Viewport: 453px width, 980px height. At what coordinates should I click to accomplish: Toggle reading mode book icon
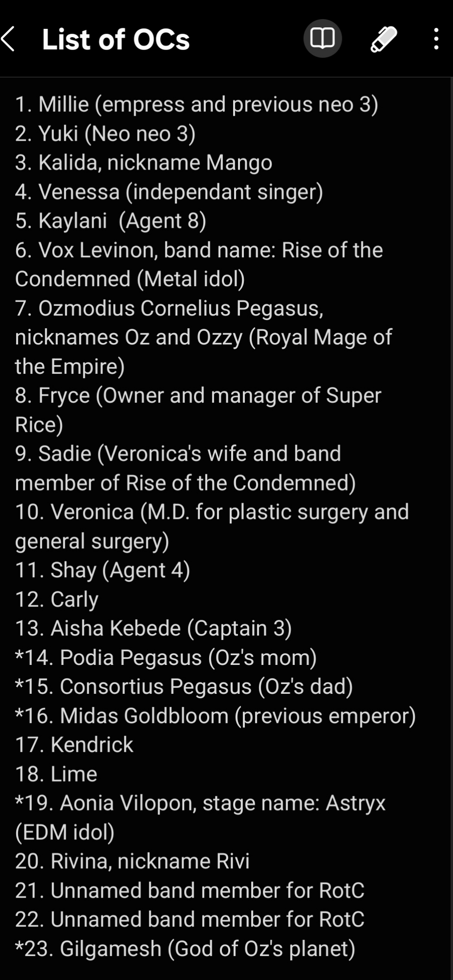pos(322,39)
